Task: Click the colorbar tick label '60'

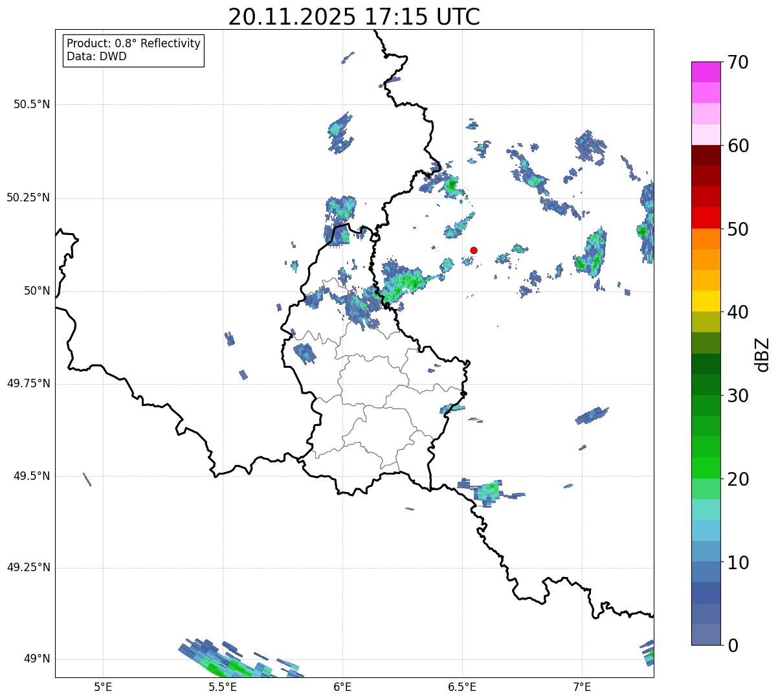Action: click(x=738, y=146)
